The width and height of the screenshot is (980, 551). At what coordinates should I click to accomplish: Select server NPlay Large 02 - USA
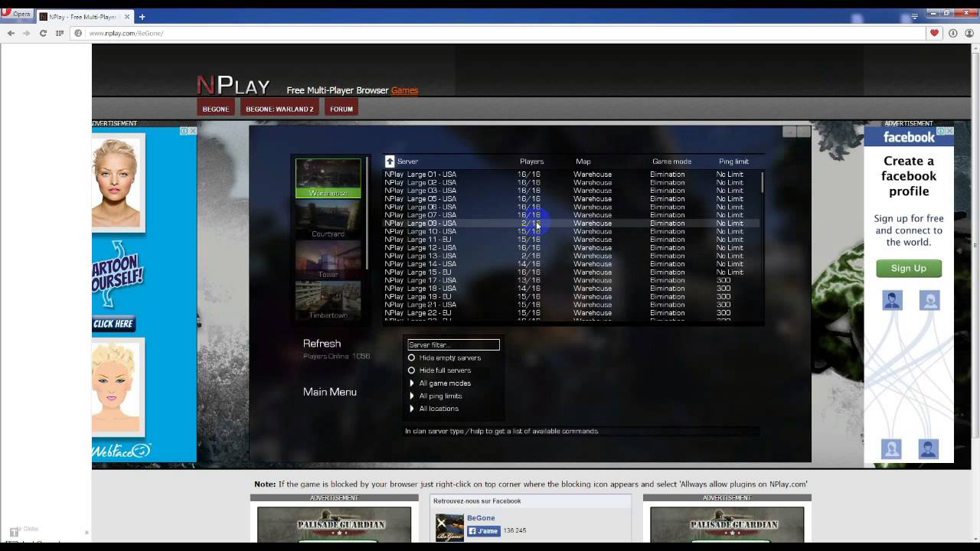pyautogui.click(x=571, y=183)
